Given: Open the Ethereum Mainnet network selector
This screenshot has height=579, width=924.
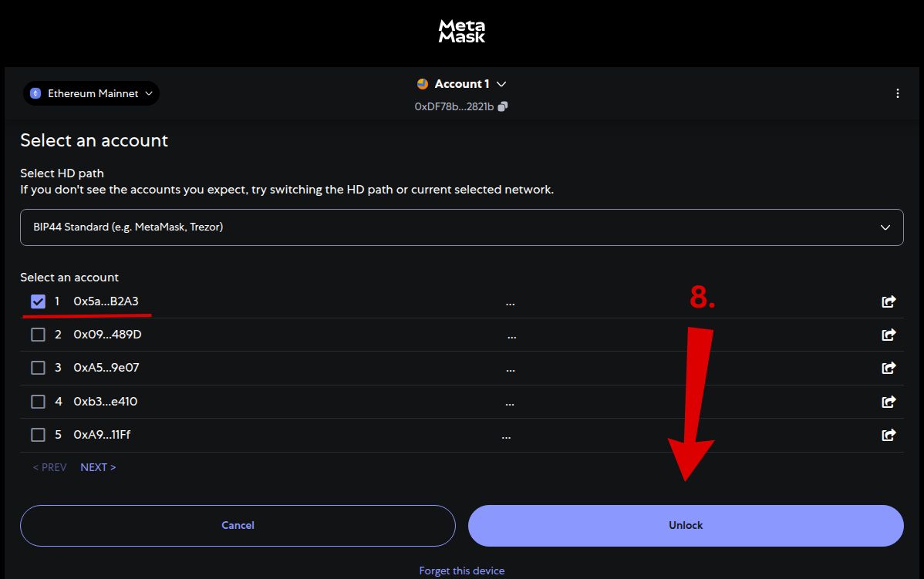Looking at the screenshot, I should (91, 93).
